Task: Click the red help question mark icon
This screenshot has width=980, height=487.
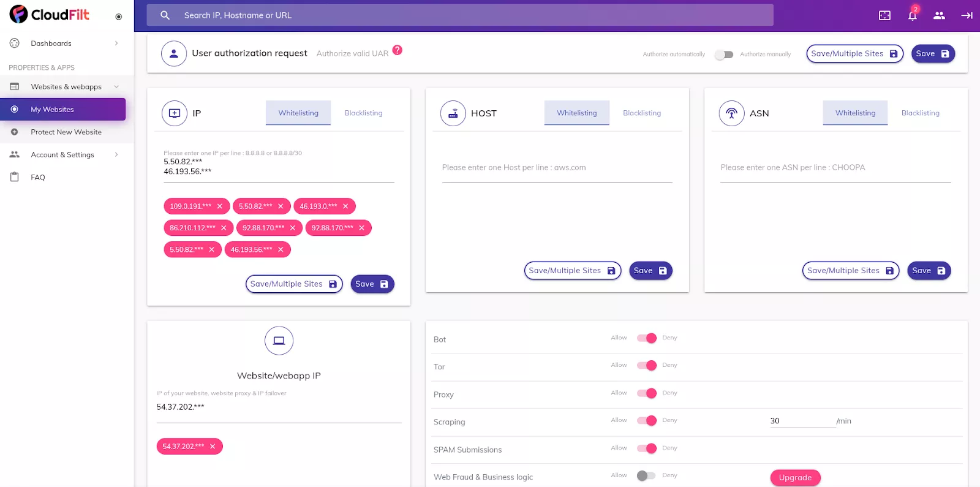Action: [x=397, y=50]
